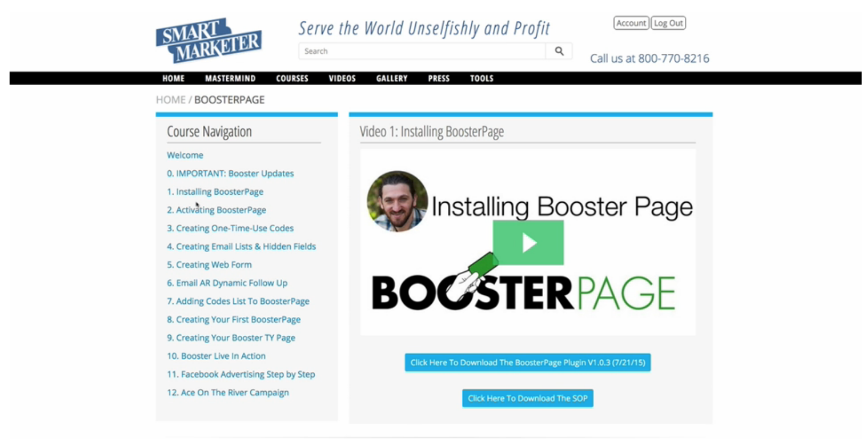Click Here To Download The SOP
This screenshot has height=439, width=868.
coord(528,398)
